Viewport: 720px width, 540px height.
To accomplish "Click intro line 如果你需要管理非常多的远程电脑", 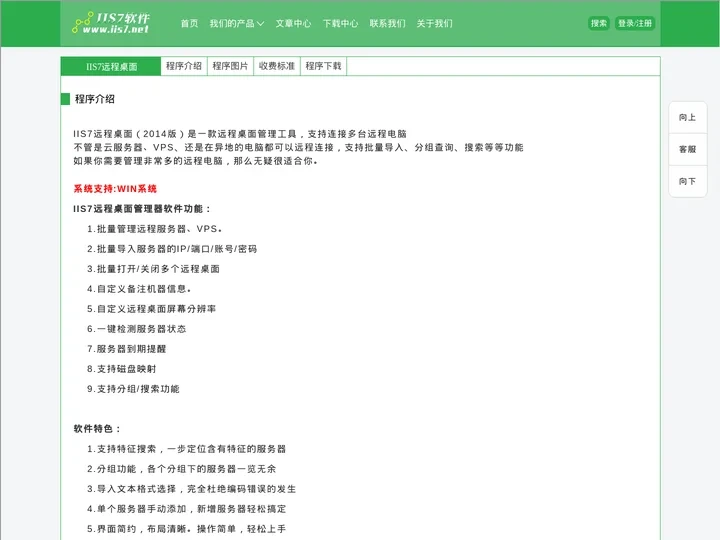I will tap(196, 161).
